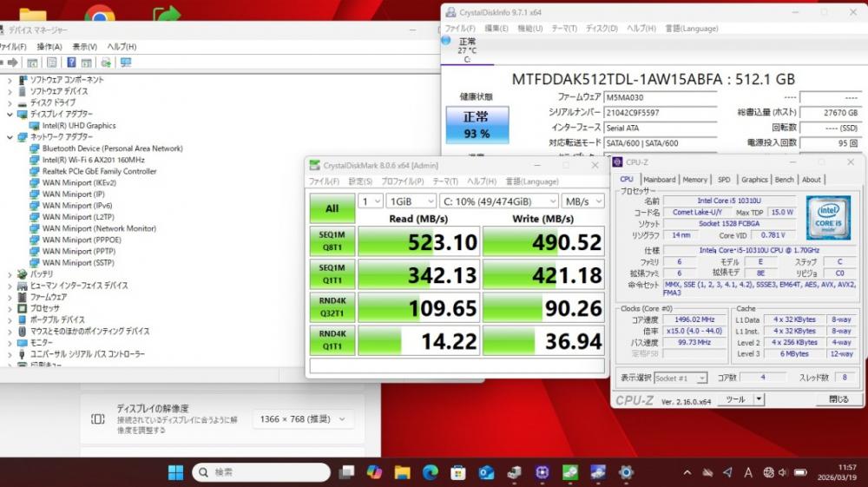Open the MB/s unit dropdown
This screenshot has width=868, height=487.
[x=582, y=201]
